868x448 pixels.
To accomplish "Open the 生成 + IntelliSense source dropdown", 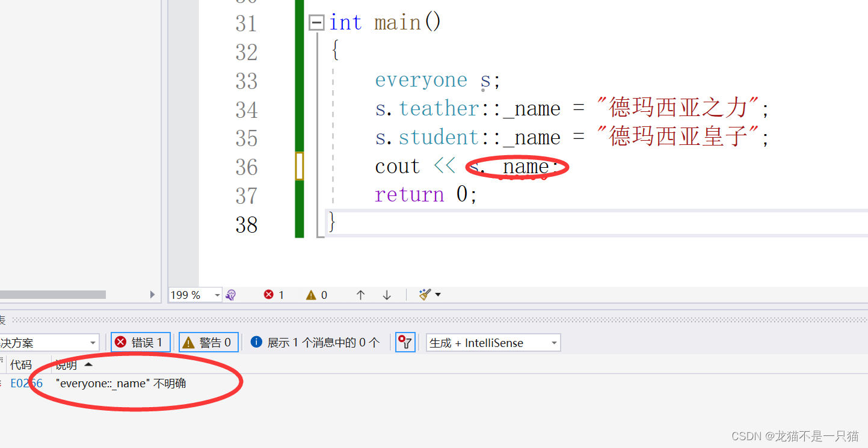I will [493, 343].
